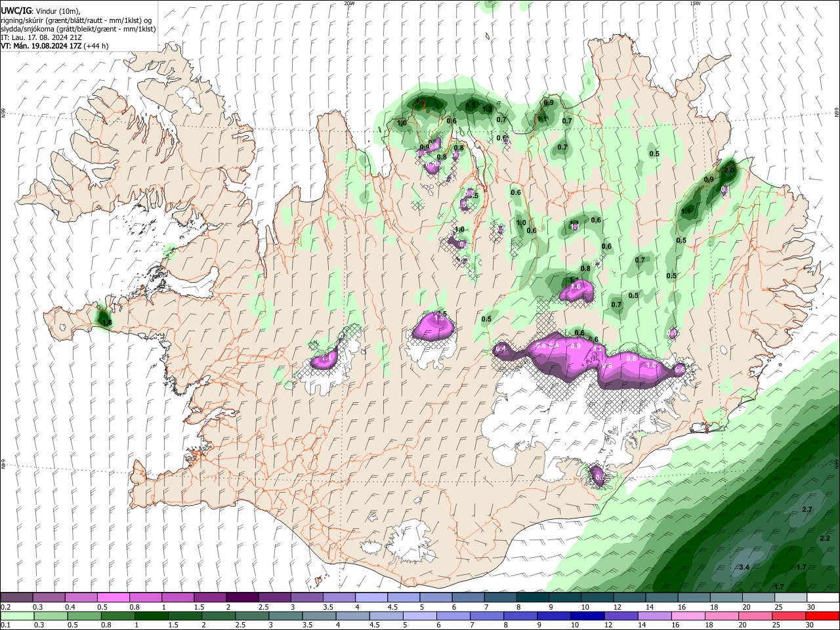Click the pale grey 25 snow legend swatch
The height and width of the screenshot is (630, 840).
[x=791, y=598]
